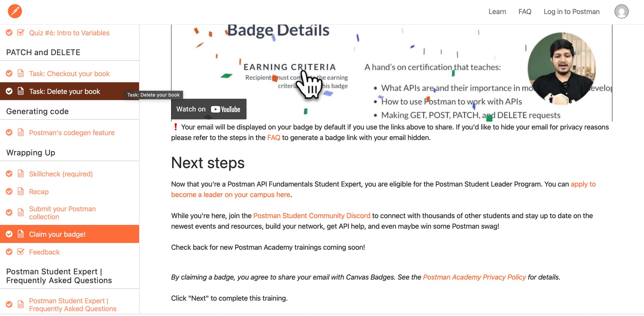Click document icon beside Postman's codegen feature
Viewport: 644px width, 316px height.
[x=20, y=133]
